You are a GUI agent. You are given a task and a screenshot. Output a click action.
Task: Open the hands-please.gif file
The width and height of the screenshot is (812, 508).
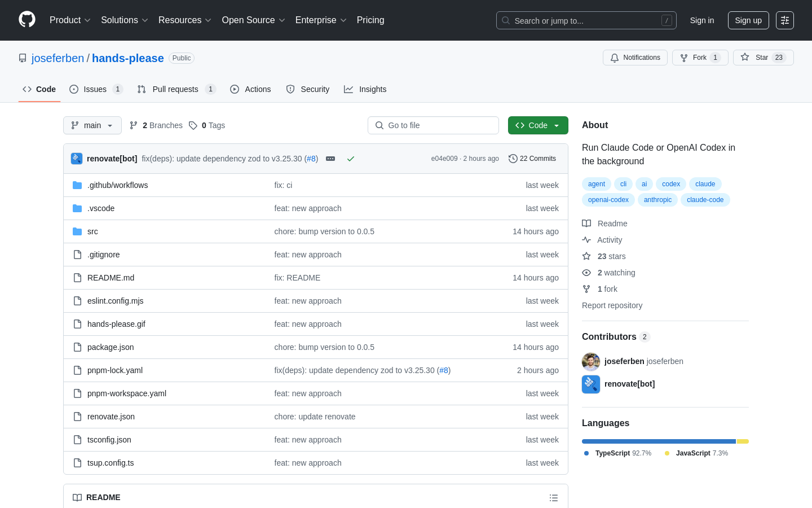click(116, 324)
